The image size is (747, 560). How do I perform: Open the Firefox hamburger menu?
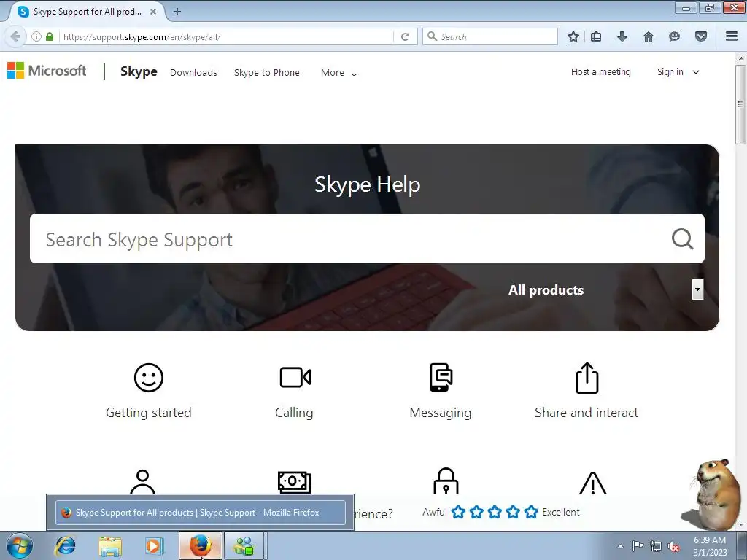[732, 36]
